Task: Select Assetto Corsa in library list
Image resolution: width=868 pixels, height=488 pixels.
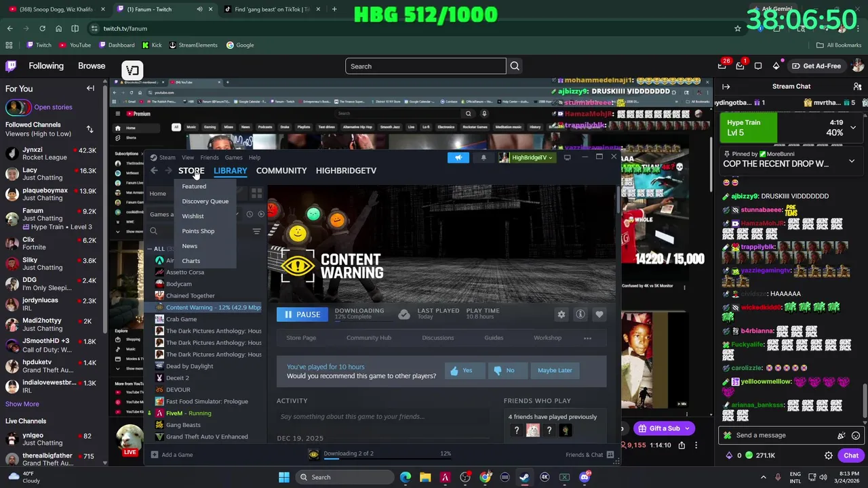Action: click(x=184, y=272)
